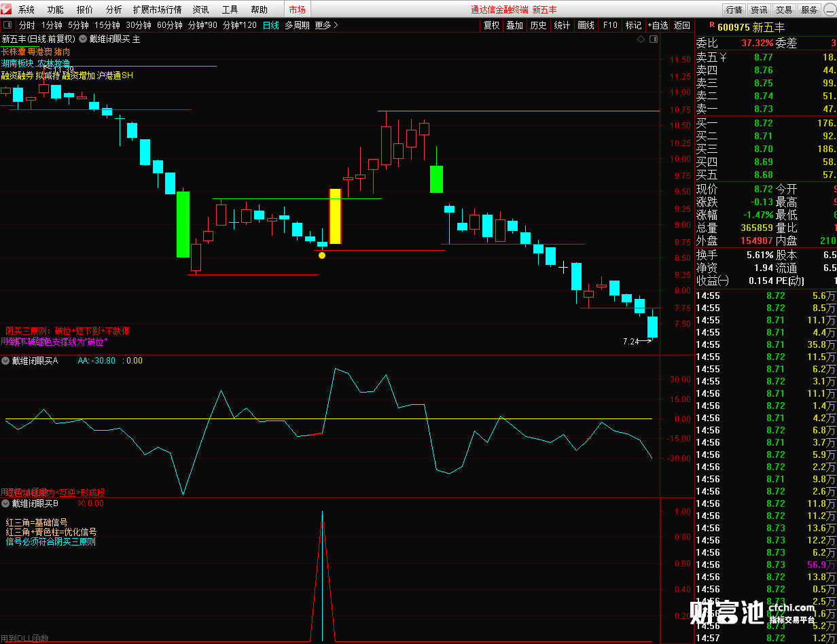Click the 复权 toolbar button
Screen dimensions: 837x644
click(491, 25)
